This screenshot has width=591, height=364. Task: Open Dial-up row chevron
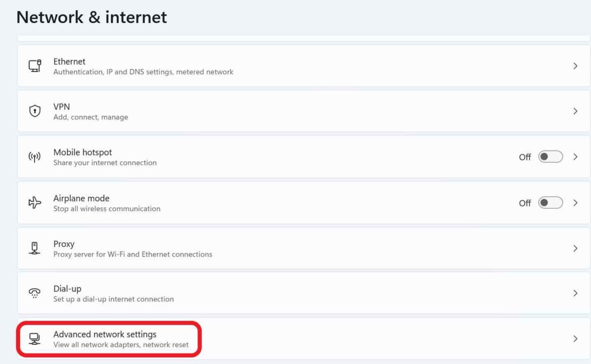click(575, 293)
